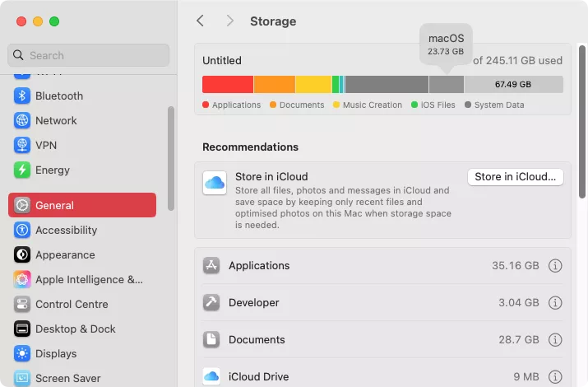Image resolution: width=588 pixels, height=387 pixels.
Task: Click the Bluetooth icon in sidebar
Action: [x=22, y=96]
